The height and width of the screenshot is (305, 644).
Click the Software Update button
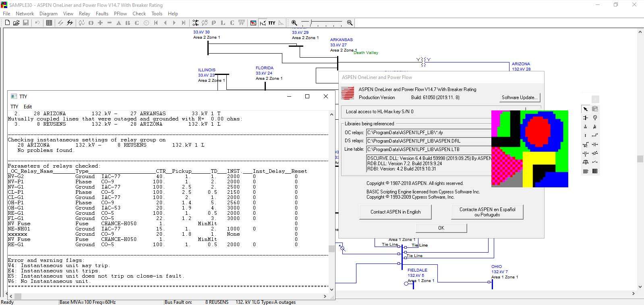point(519,98)
